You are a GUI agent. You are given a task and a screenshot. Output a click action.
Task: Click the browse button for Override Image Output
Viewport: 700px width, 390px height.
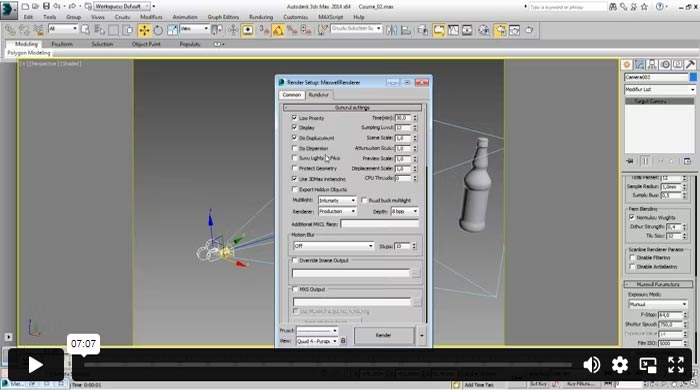click(416, 273)
